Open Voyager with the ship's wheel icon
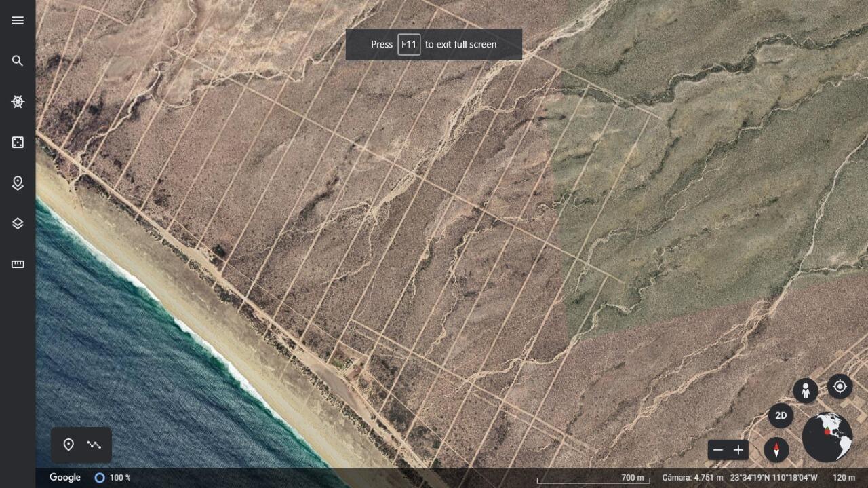 [x=18, y=102]
